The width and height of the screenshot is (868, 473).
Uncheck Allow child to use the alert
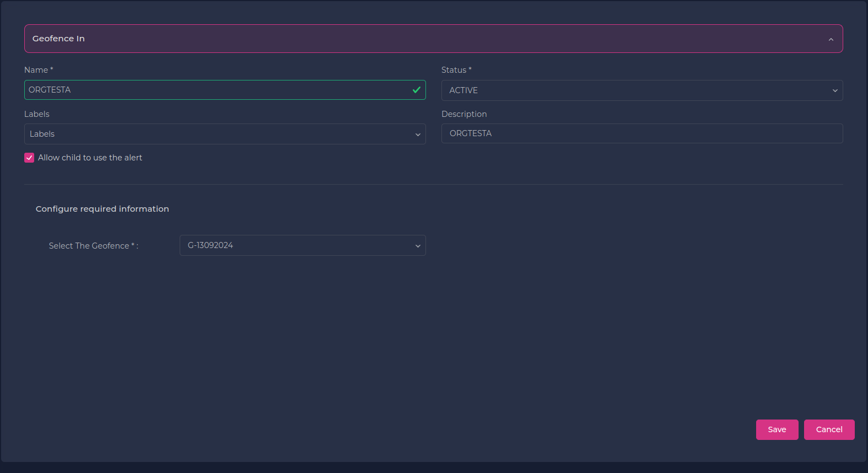tap(29, 158)
